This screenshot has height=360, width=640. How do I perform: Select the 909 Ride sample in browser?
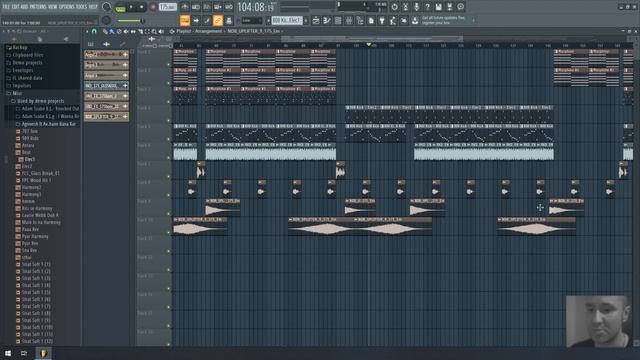click(30, 138)
